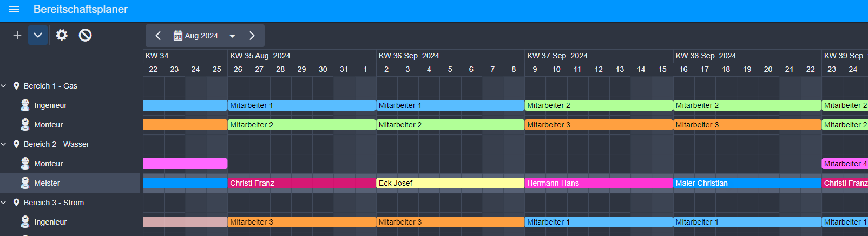Click magenta KW 34 bar in Wasser Monteur

pyautogui.click(x=185, y=164)
